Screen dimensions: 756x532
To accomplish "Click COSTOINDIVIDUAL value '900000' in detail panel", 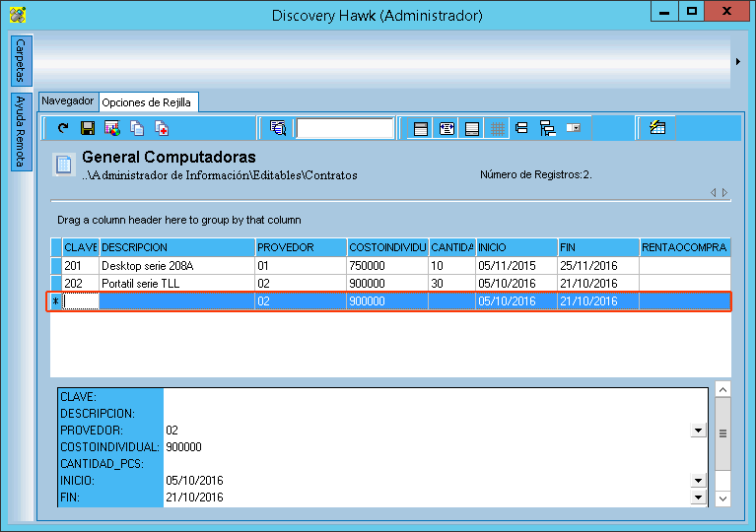I will (183, 447).
